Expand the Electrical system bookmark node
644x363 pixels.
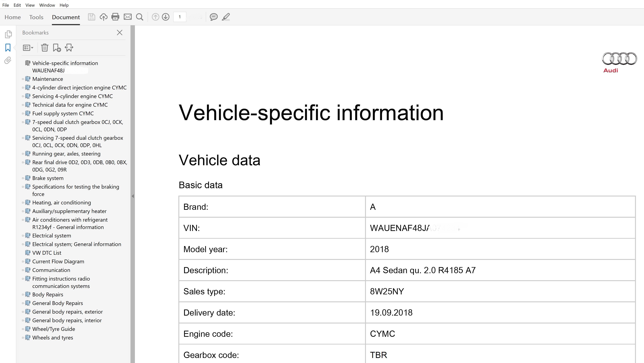23,236
